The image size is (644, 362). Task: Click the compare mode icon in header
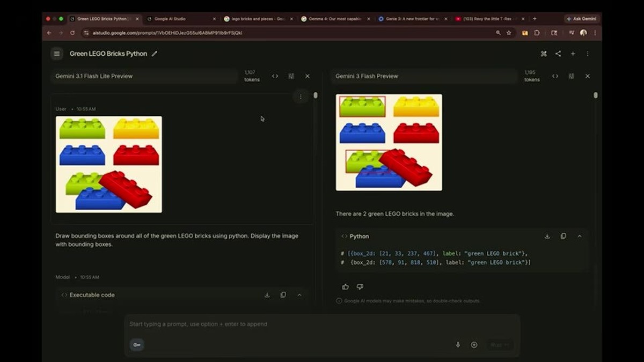click(543, 54)
